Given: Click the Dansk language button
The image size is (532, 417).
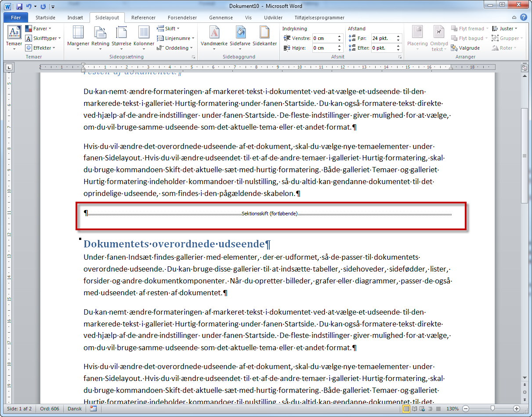Looking at the screenshot, I should pos(75,409).
